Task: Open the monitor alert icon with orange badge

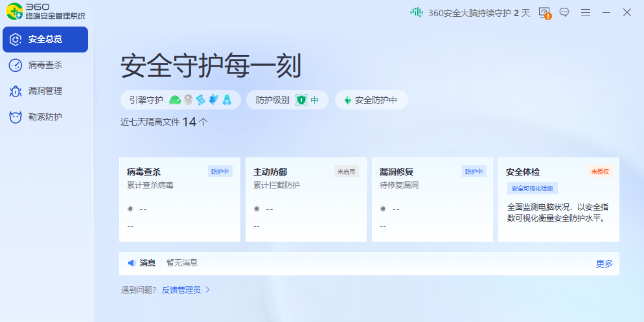Action: (x=545, y=13)
